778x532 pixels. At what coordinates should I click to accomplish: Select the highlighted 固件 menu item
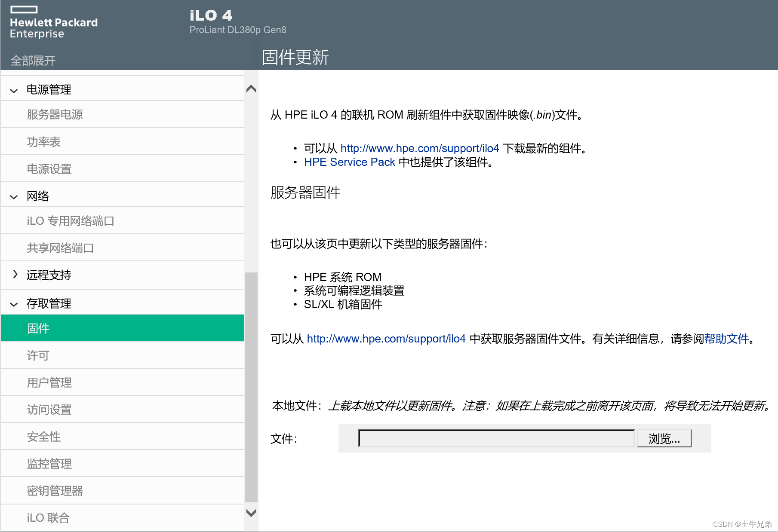tap(123, 328)
